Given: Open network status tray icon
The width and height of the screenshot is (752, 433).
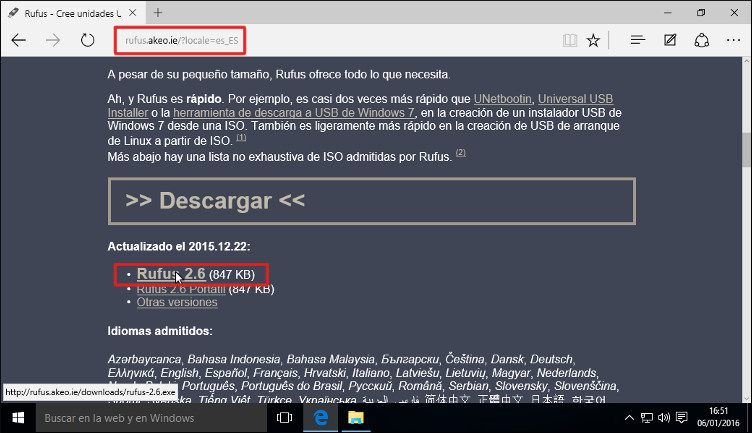Looking at the screenshot, I should point(646,418).
